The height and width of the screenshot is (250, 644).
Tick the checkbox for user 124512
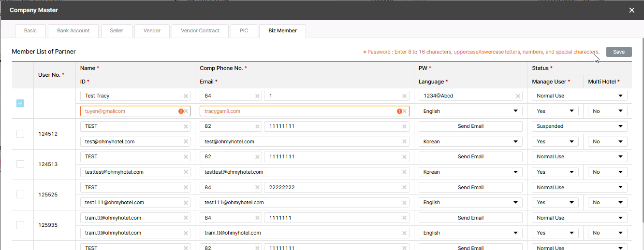(20, 134)
